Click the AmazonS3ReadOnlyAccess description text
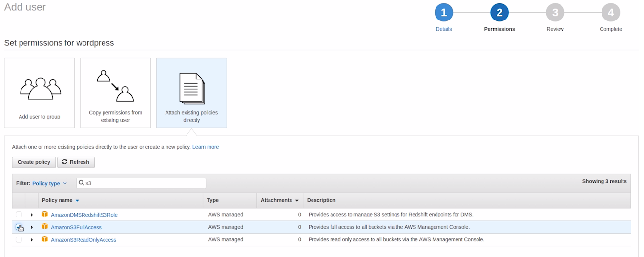 pos(396,240)
